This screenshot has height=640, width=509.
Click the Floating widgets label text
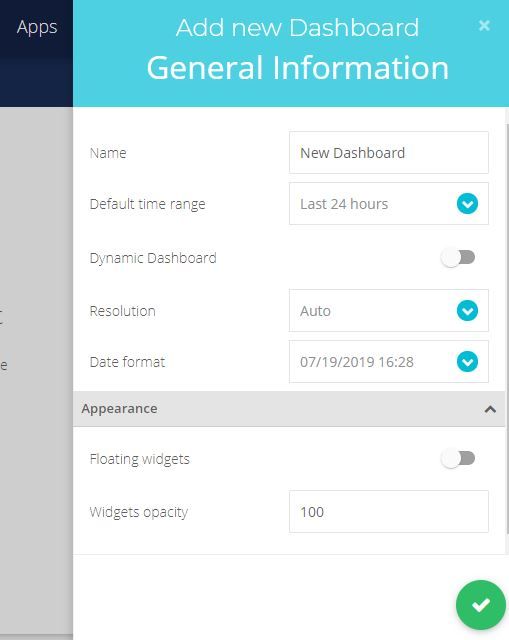tap(140, 459)
